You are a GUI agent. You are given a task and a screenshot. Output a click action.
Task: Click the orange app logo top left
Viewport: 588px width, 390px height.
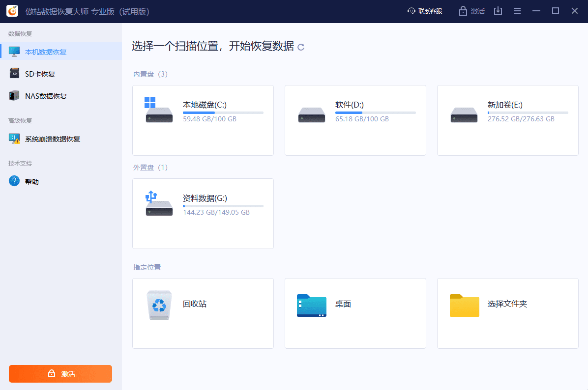click(x=12, y=10)
